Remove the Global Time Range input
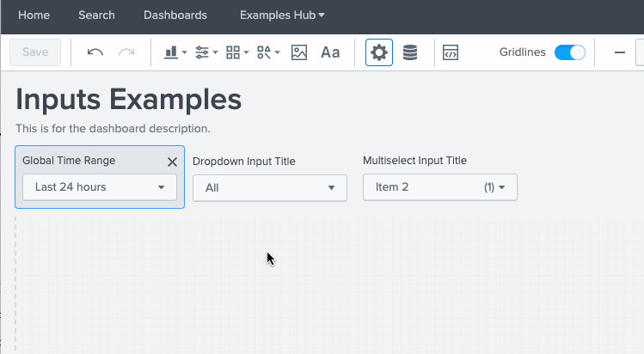The width and height of the screenshot is (644, 354). click(x=172, y=162)
